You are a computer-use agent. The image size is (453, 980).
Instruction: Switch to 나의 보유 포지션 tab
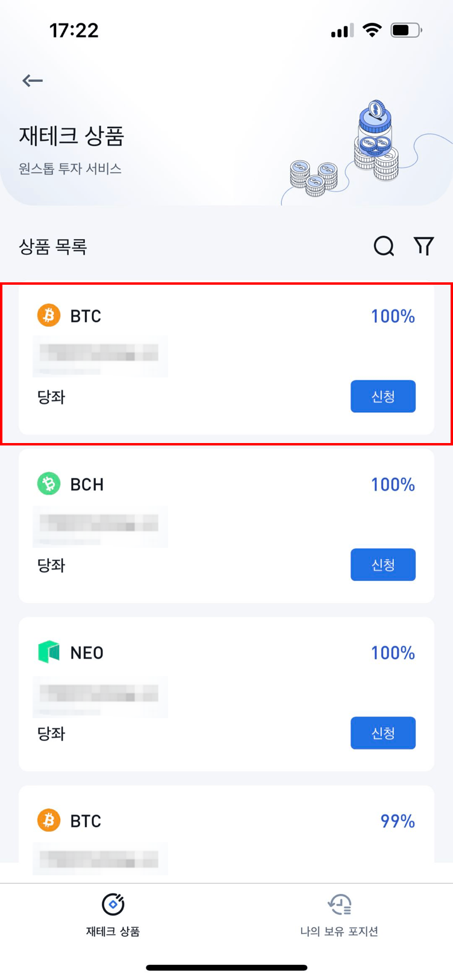click(340, 914)
